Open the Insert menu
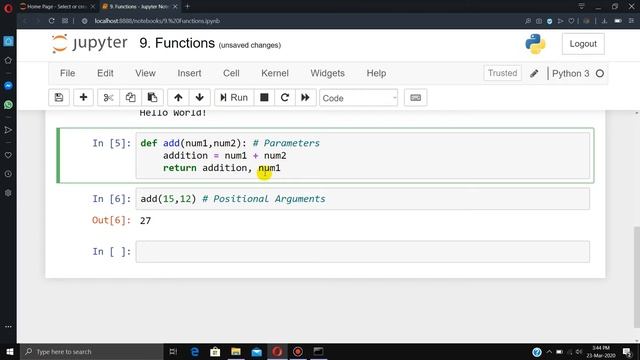Image resolution: width=640 pixels, height=360 pixels. pyautogui.click(x=189, y=73)
